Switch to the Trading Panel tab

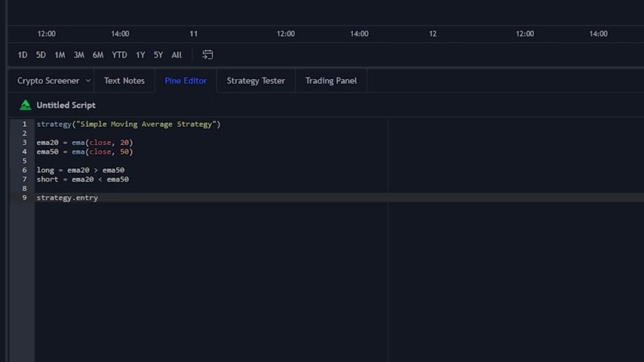331,81
